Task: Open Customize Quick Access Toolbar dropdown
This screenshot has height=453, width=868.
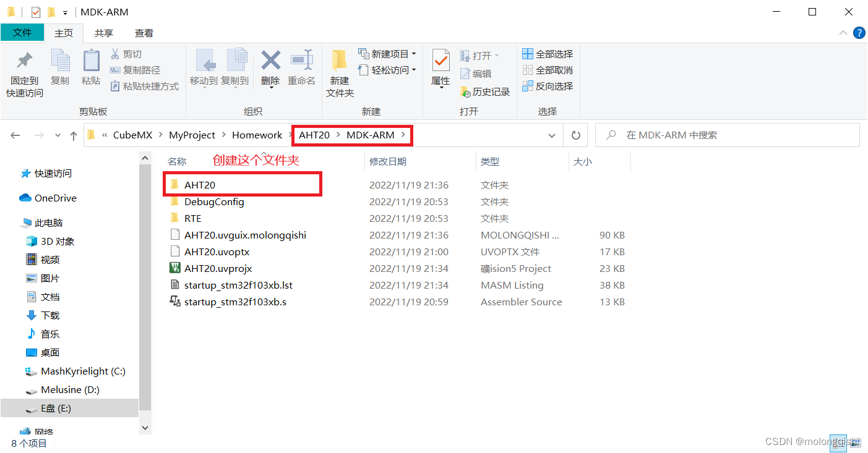Action: (x=65, y=13)
